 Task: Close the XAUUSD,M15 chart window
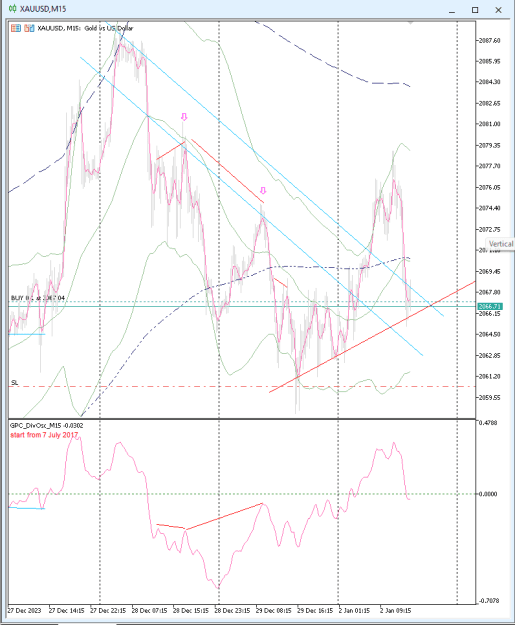click(x=498, y=10)
